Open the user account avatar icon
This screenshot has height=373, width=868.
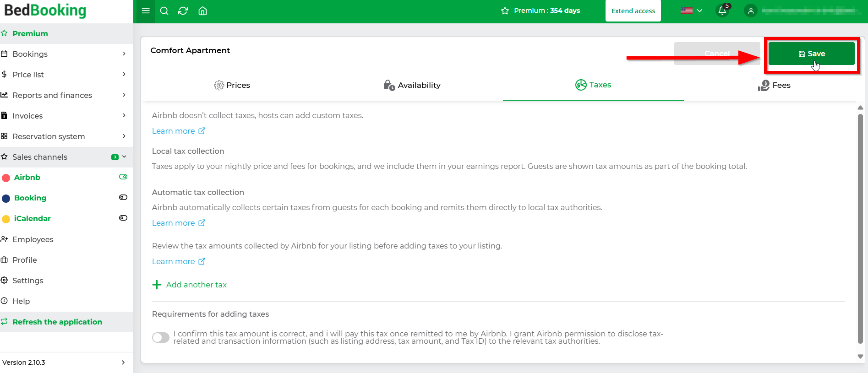(751, 11)
